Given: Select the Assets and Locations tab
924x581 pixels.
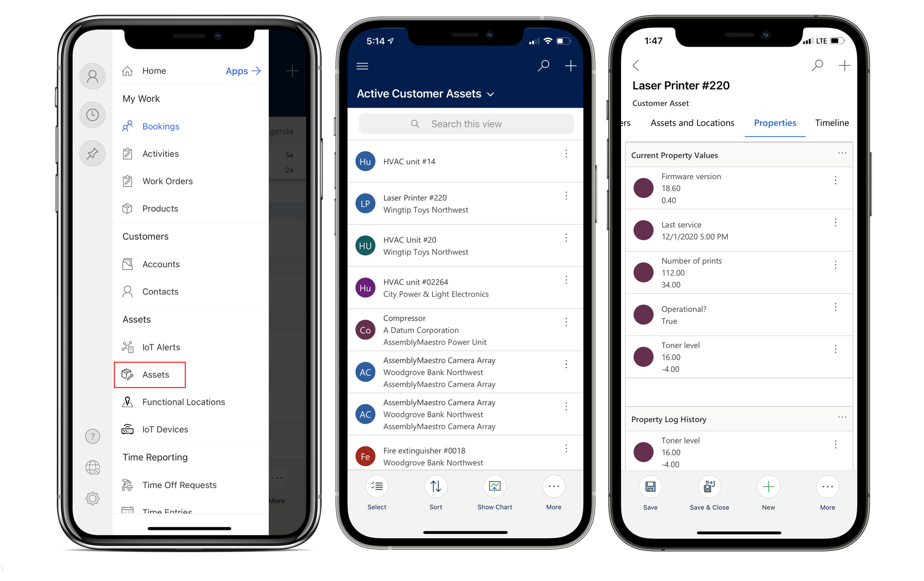Looking at the screenshot, I should coord(692,122).
